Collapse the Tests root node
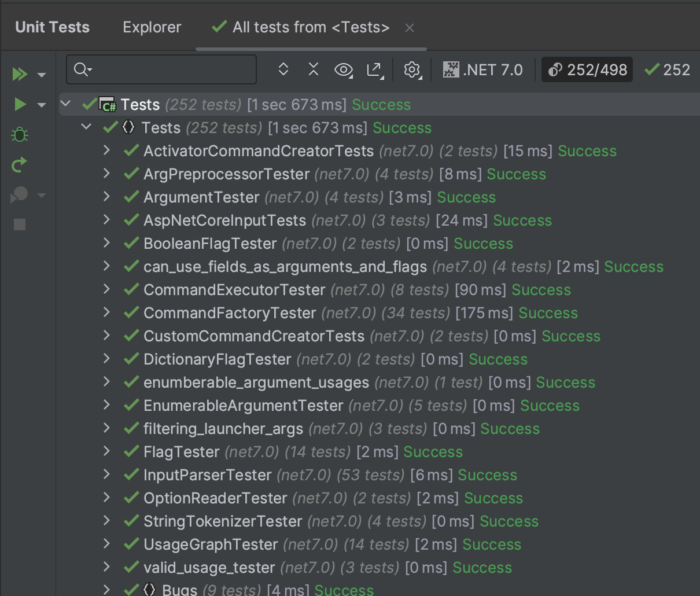 point(65,104)
